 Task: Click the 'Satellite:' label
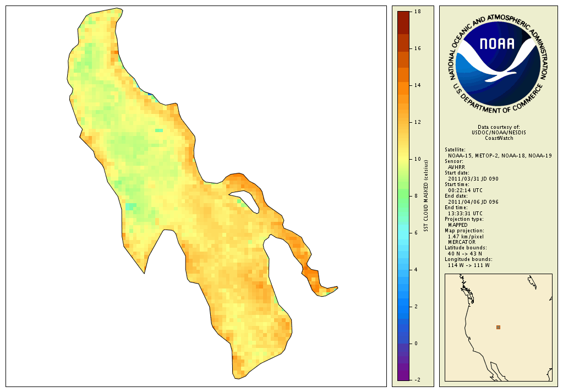coord(455,150)
